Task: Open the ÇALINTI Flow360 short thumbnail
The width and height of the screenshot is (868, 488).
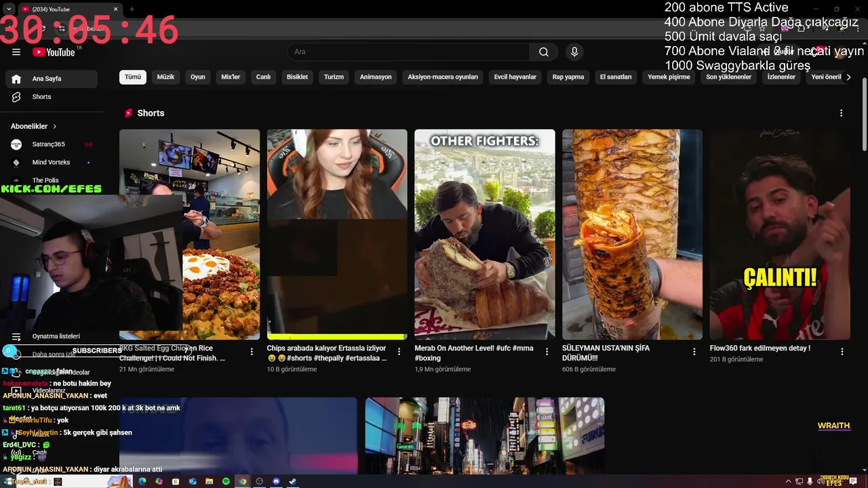Action: [780, 235]
